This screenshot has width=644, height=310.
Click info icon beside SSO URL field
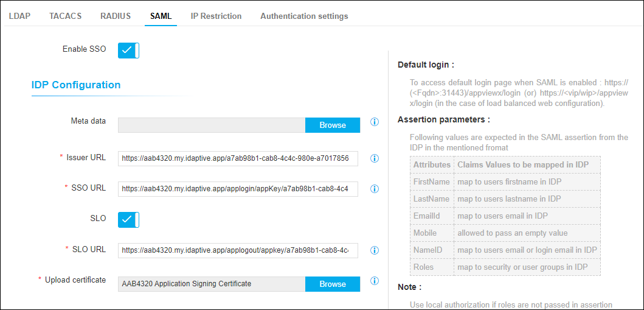(x=374, y=189)
